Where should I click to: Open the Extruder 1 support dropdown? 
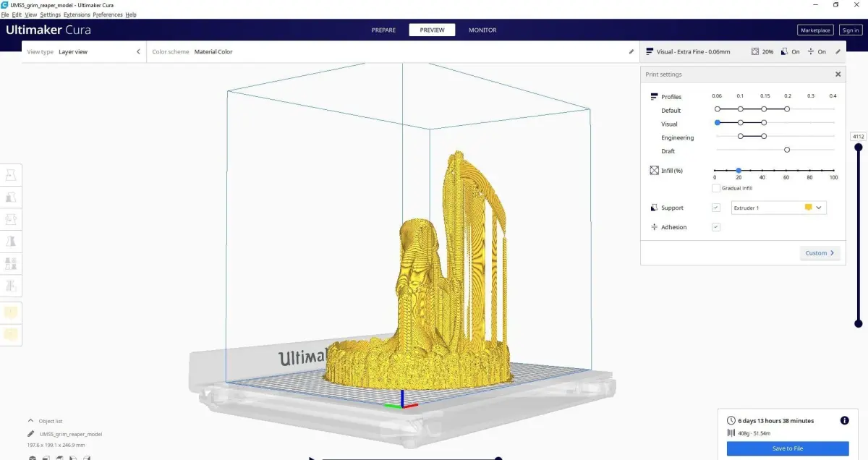coord(779,208)
